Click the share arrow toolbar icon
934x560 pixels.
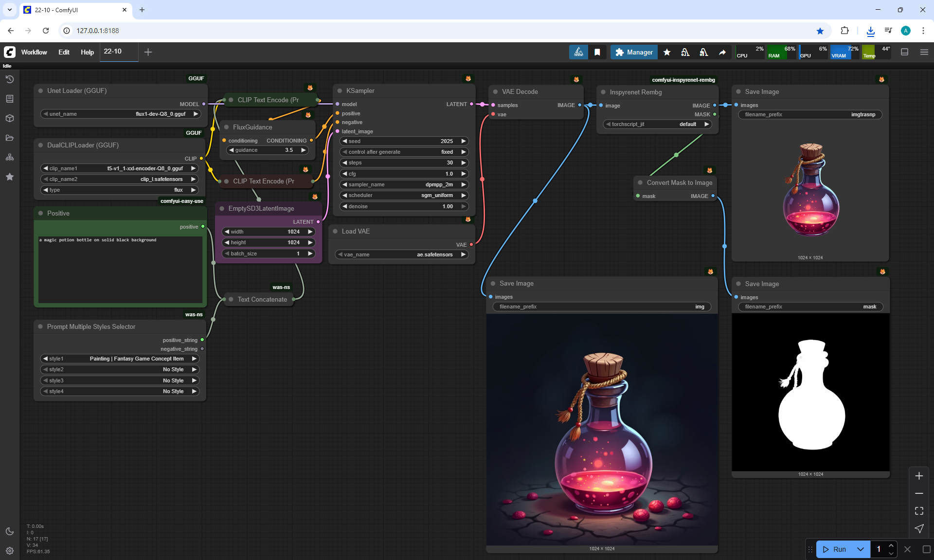[722, 52]
